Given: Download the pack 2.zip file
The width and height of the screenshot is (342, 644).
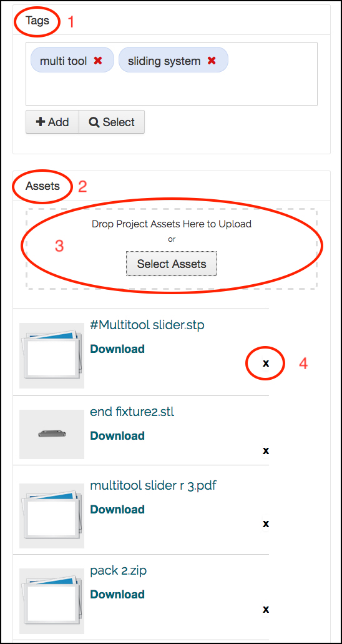Looking at the screenshot, I should point(117,594).
